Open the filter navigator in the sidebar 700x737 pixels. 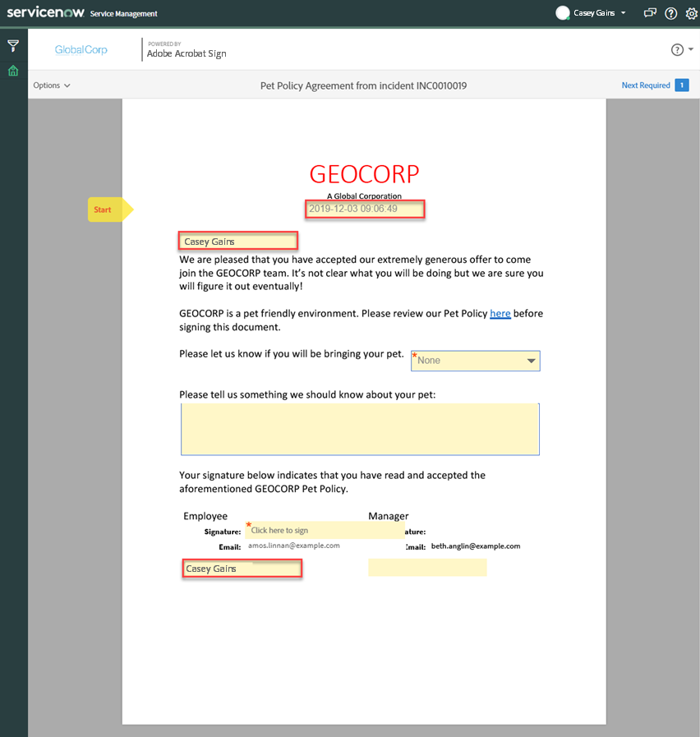(x=13, y=46)
